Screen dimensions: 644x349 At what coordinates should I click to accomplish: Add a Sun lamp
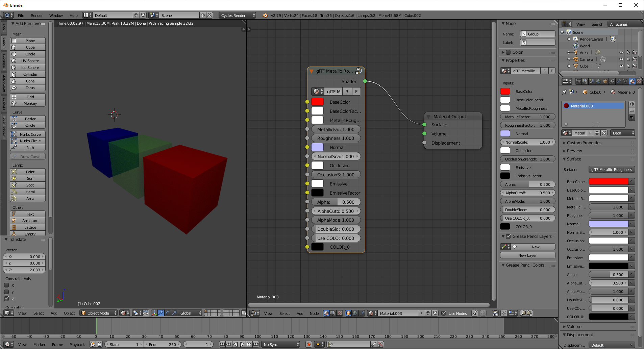(28, 178)
